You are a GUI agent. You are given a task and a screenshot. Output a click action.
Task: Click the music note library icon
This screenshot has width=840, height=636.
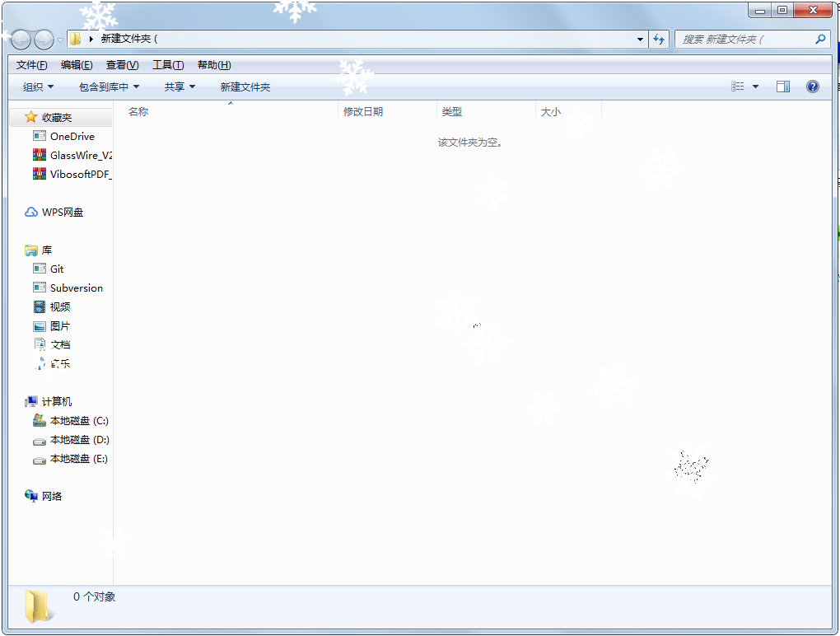(40, 364)
